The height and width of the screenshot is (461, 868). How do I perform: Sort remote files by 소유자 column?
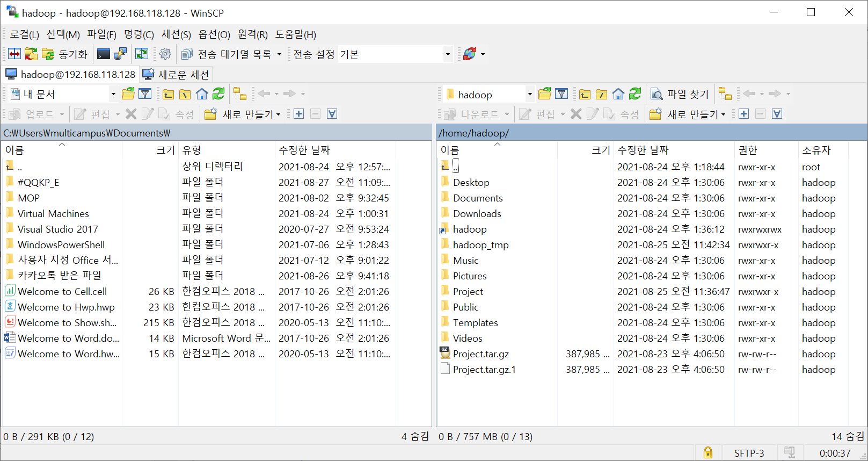click(x=822, y=150)
